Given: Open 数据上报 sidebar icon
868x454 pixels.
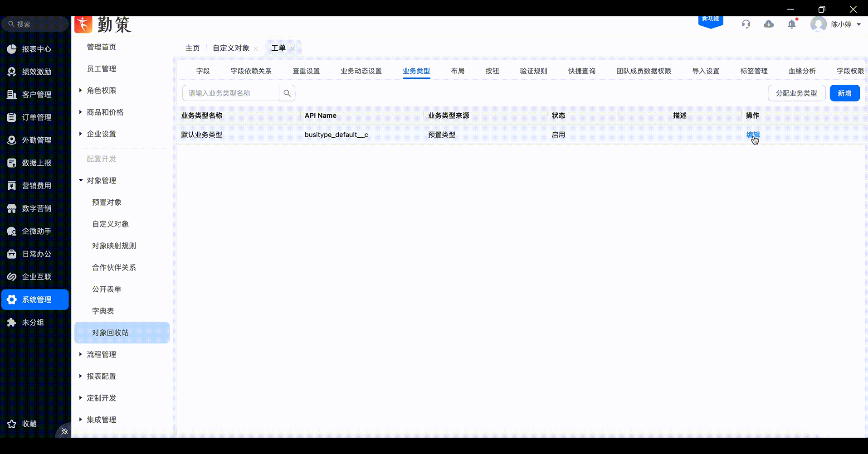Looking at the screenshot, I should [12, 163].
